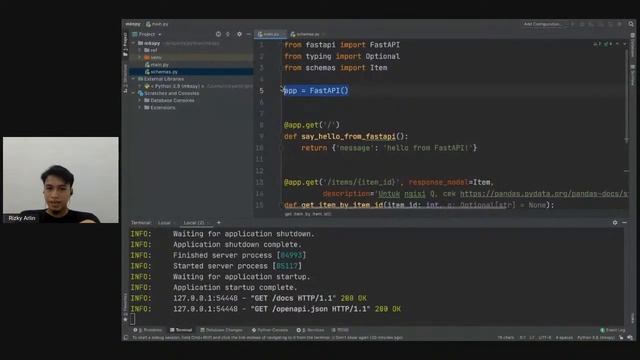Click the expand/collapse all icon in Project header
640x360 pixels.
pyautogui.click(x=228, y=34)
